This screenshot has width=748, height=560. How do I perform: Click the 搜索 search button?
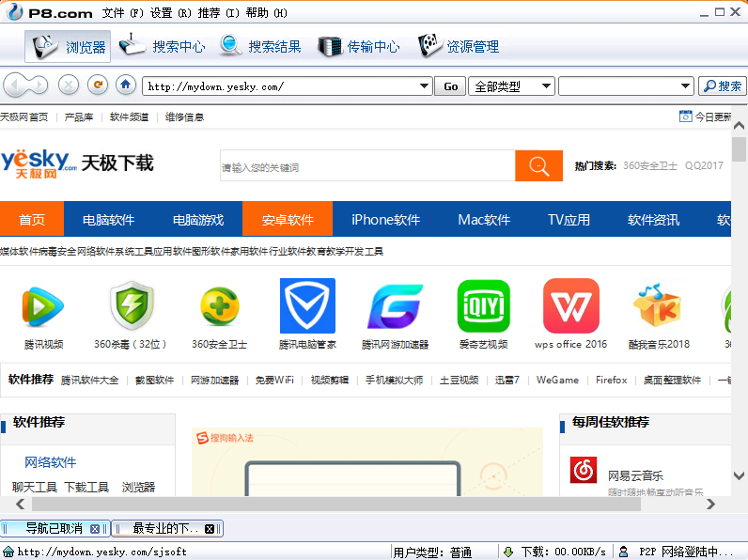[723, 86]
